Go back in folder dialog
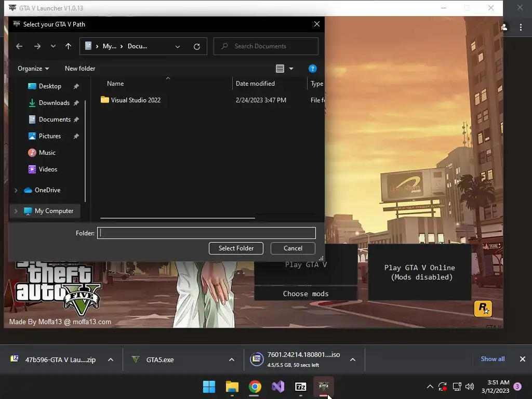532x399 pixels. [x=19, y=46]
